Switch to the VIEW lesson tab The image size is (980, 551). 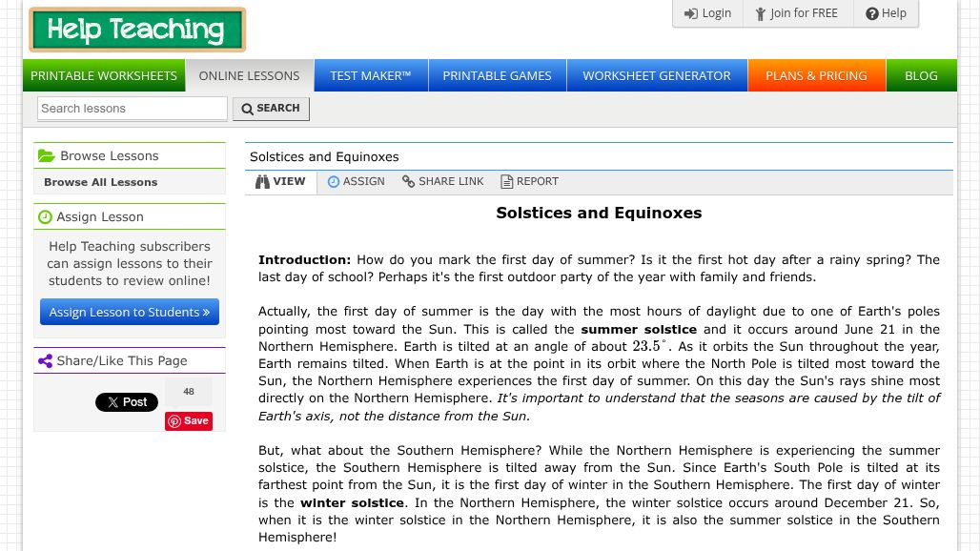[280, 182]
